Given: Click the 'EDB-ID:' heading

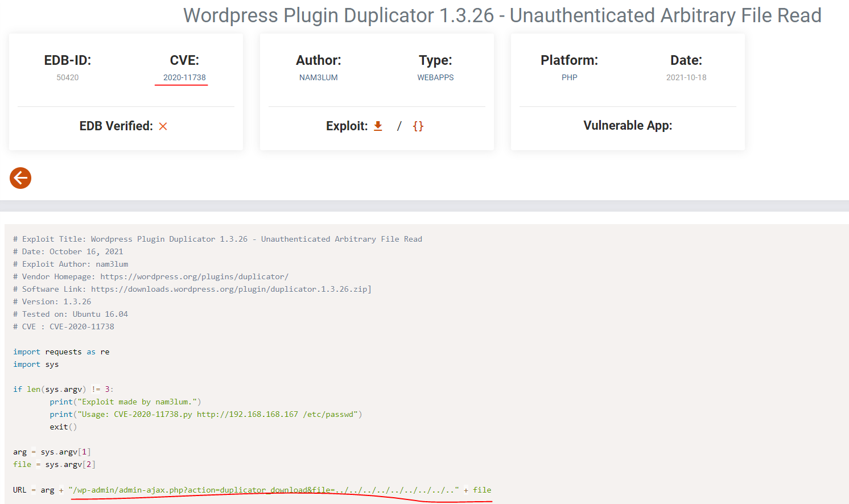Looking at the screenshot, I should 68,60.
